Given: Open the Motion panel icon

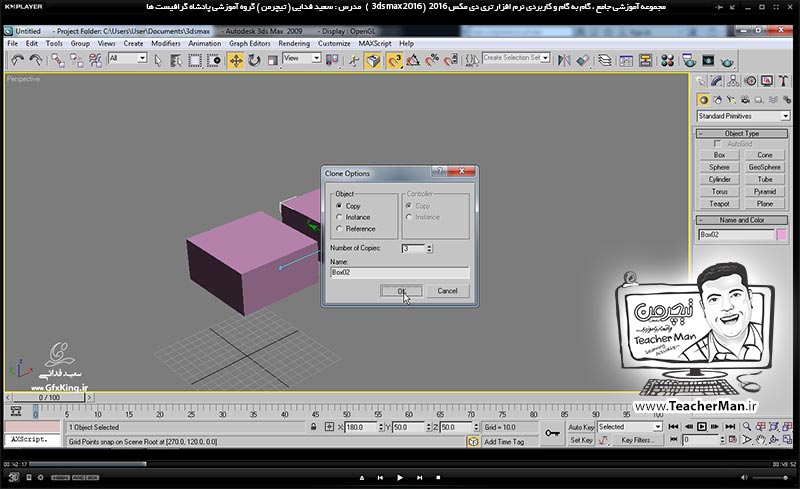Looking at the screenshot, I should click(x=750, y=81).
